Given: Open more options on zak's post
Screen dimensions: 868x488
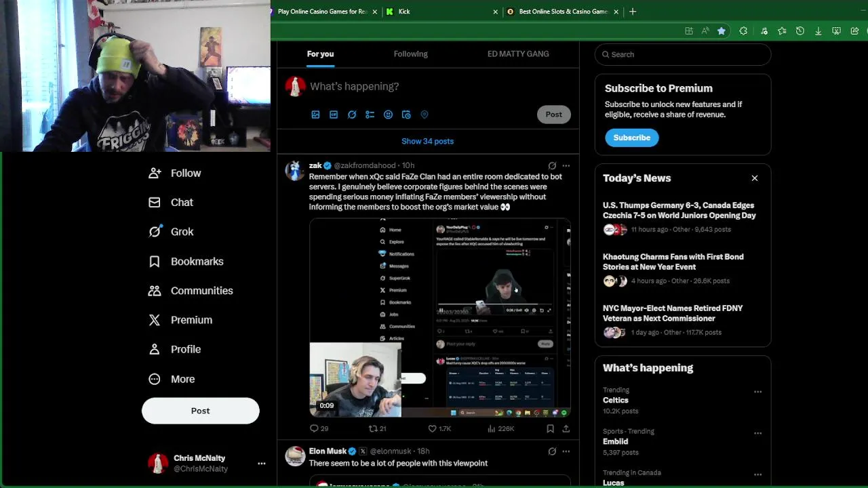Looking at the screenshot, I should [566, 165].
